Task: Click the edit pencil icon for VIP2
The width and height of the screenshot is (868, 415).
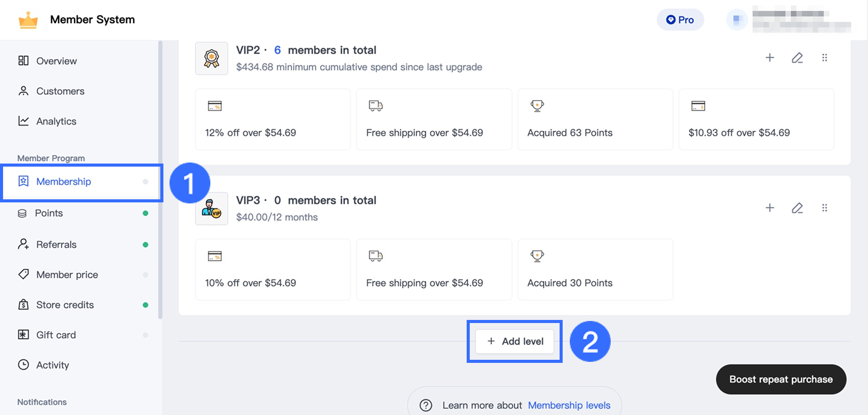Action: (x=797, y=58)
